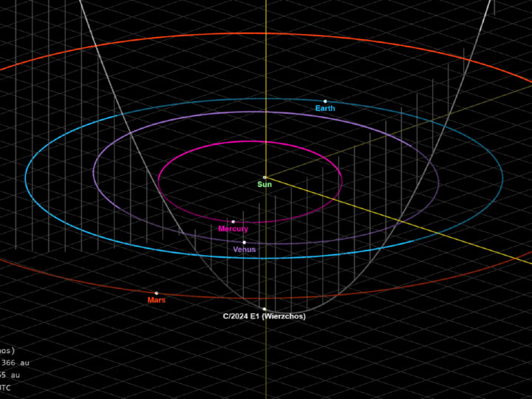Select the comet C/2024 E1 marker dot
The width and height of the screenshot is (532, 399).
click(265, 309)
